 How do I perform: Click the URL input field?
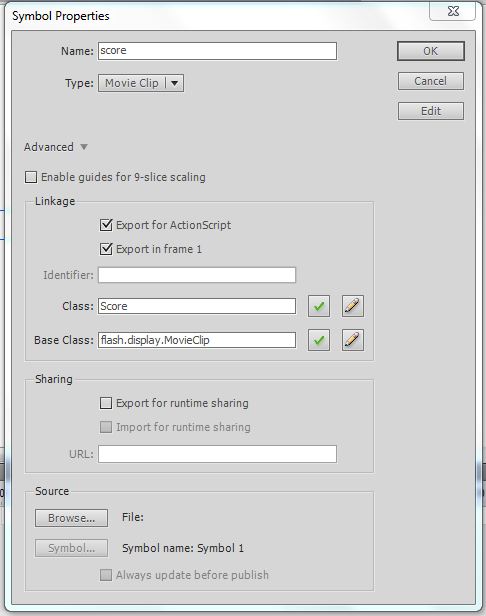pyautogui.click(x=217, y=454)
